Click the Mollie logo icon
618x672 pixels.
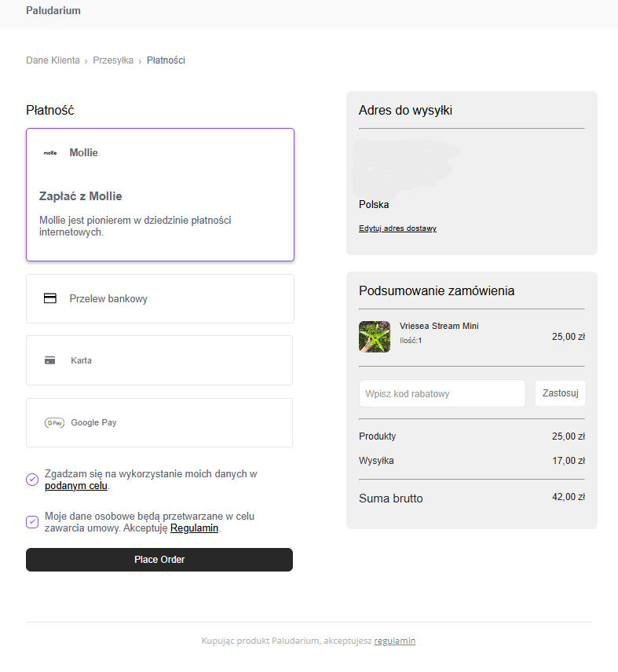click(50, 153)
